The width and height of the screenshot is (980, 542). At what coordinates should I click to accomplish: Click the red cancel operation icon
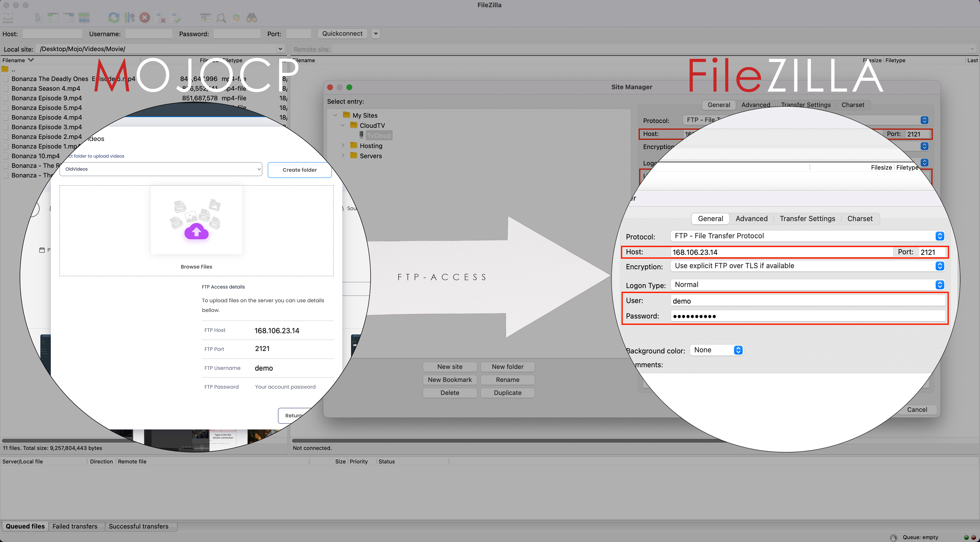pyautogui.click(x=145, y=18)
